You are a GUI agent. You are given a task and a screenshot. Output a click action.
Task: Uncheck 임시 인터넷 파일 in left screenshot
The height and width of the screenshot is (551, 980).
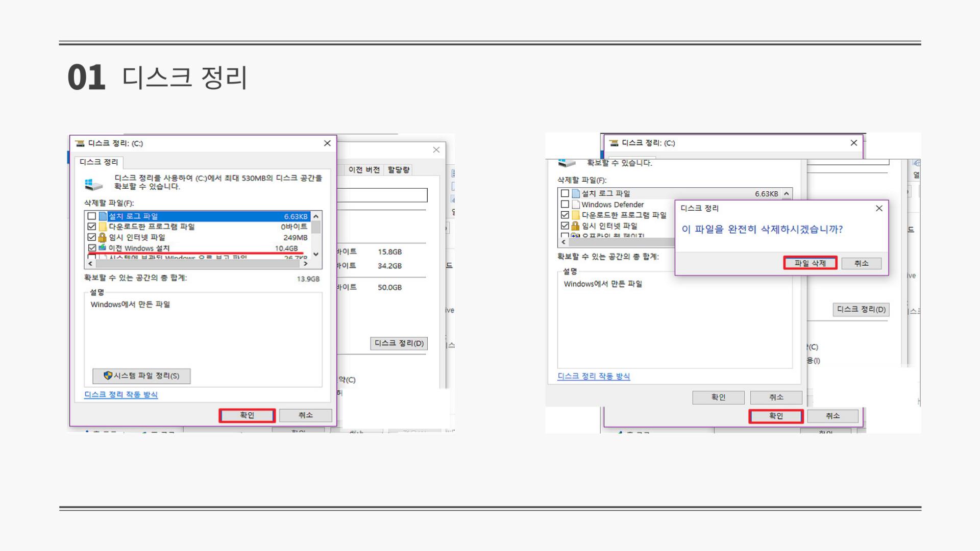[92, 237]
